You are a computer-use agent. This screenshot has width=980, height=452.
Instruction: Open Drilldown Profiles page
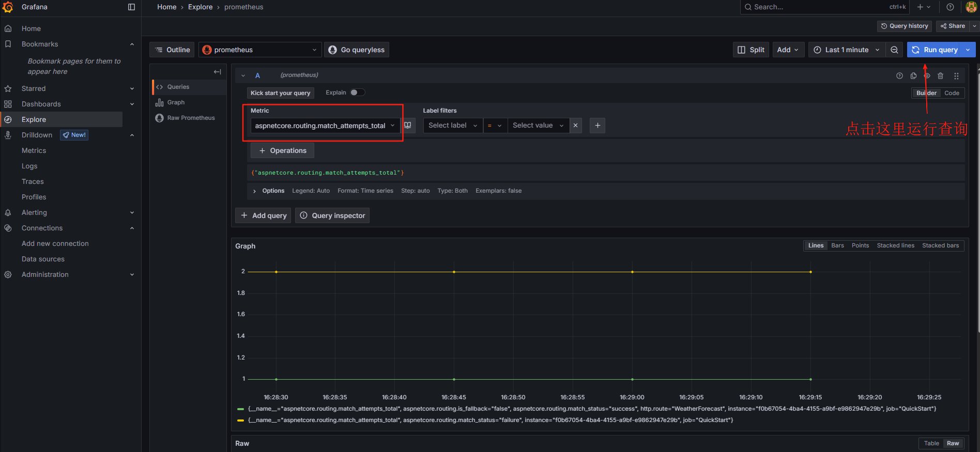34,197
